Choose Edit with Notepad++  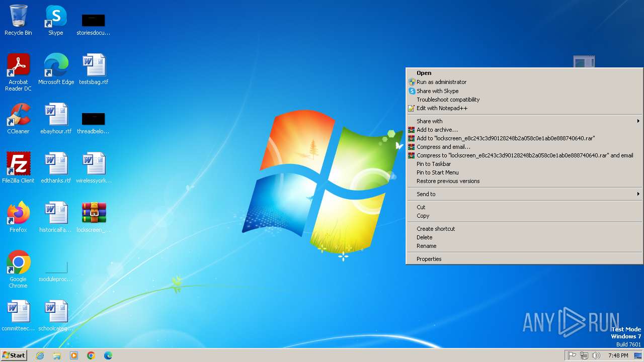[x=524, y=108]
